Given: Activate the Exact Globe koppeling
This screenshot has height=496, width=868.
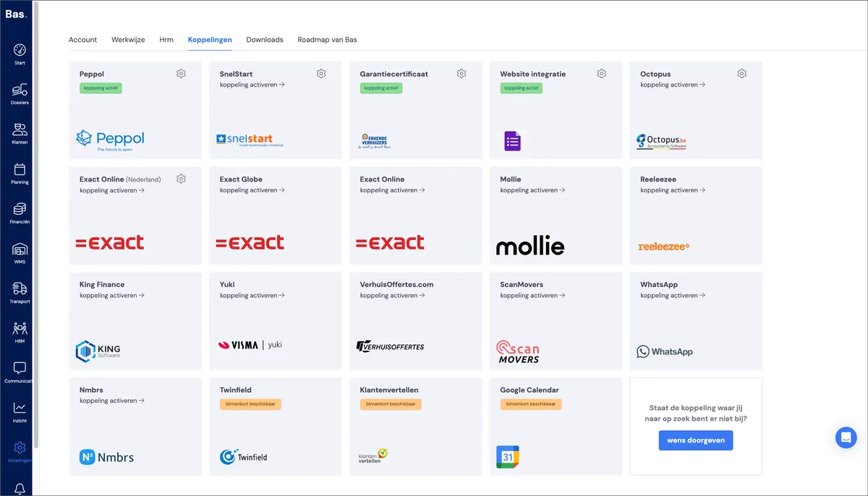Looking at the screenshot, I should pos(252,190).
